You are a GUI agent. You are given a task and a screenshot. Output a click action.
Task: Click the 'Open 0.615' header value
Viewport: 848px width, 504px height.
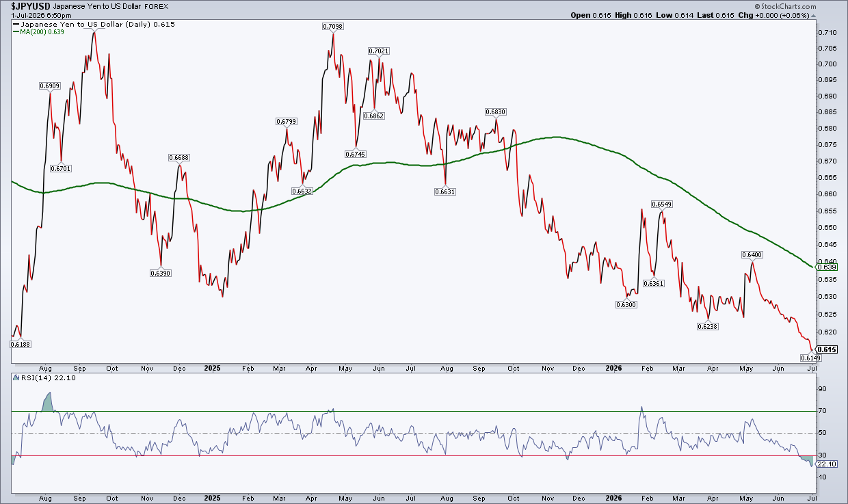(x=589, y=14)
